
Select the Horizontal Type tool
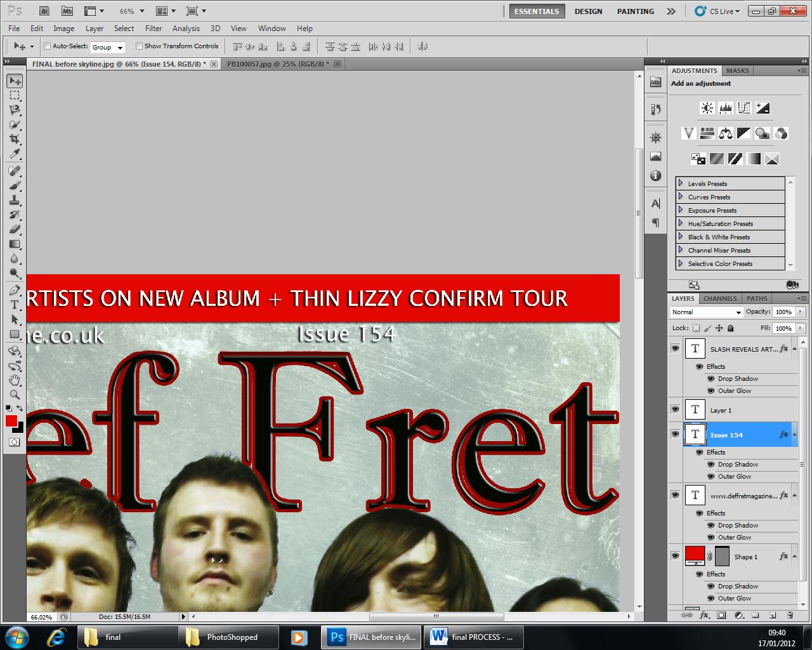(15, 305)
